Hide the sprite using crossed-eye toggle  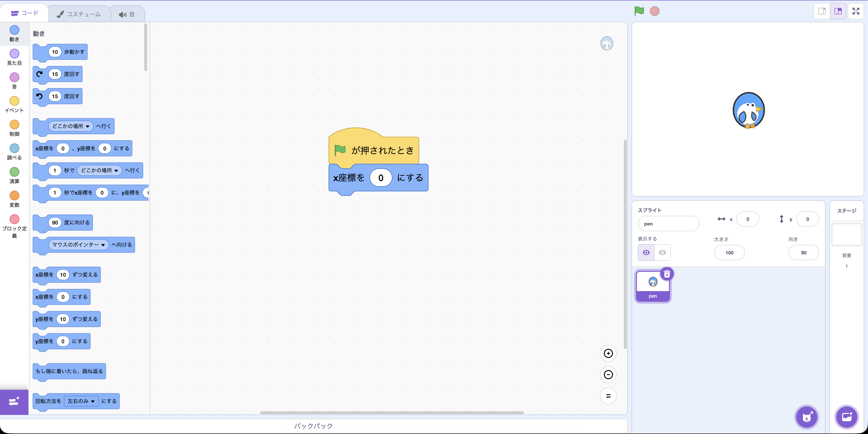click(x=662, y=252)
